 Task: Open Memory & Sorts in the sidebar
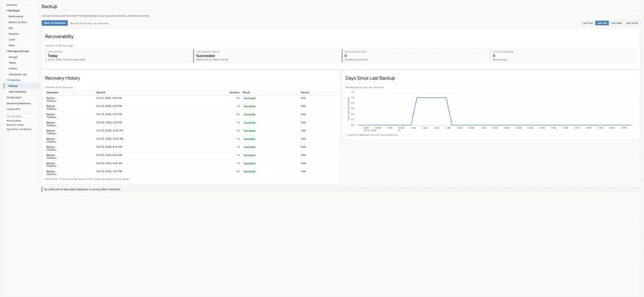coord(18,22)
